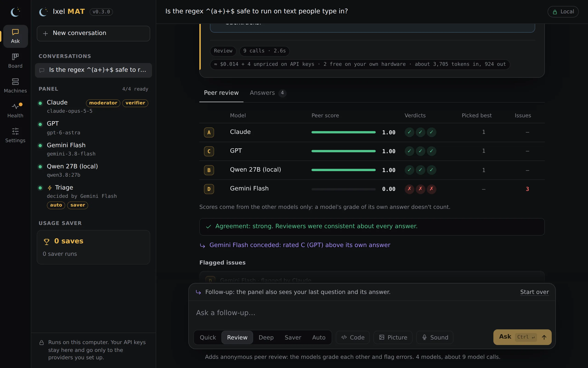Open the Board view icon
Viewport: 588px width, 368px height.
[x=15, y=57]
